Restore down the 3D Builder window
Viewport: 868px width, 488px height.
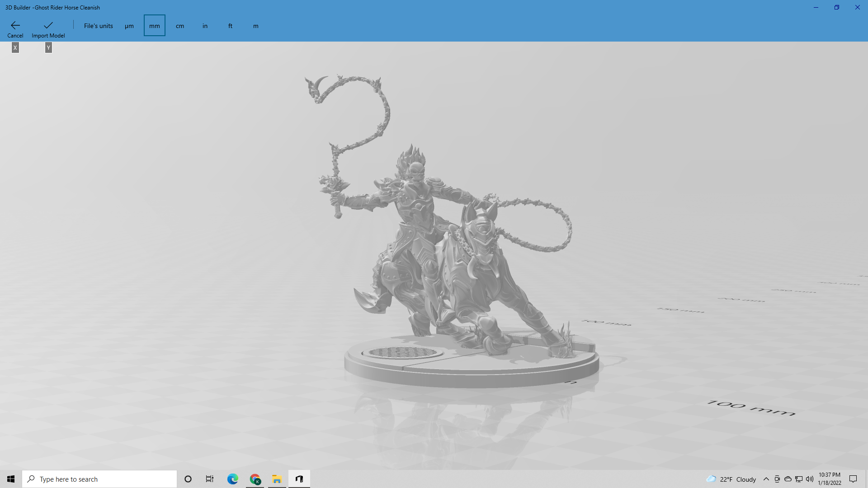837,7
